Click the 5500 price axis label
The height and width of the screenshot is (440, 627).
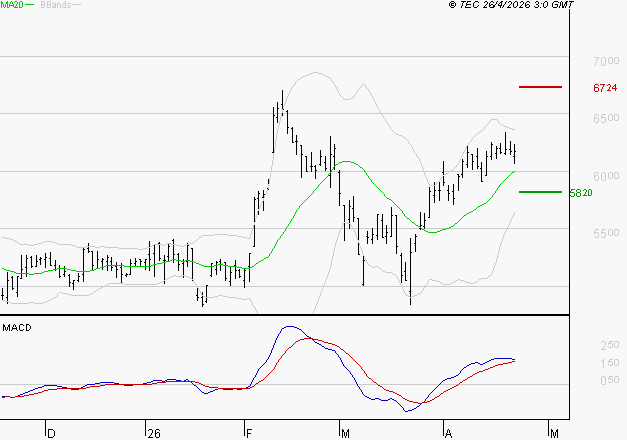coord(606,233)
